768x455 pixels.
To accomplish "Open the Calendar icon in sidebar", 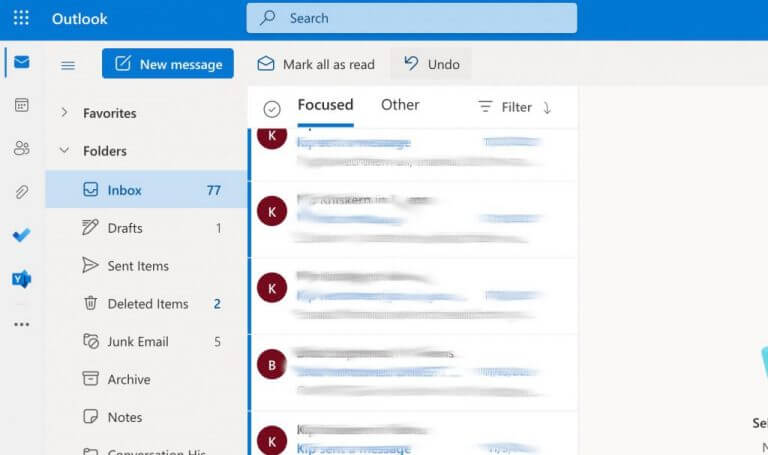I will click(x=22, y=105).
